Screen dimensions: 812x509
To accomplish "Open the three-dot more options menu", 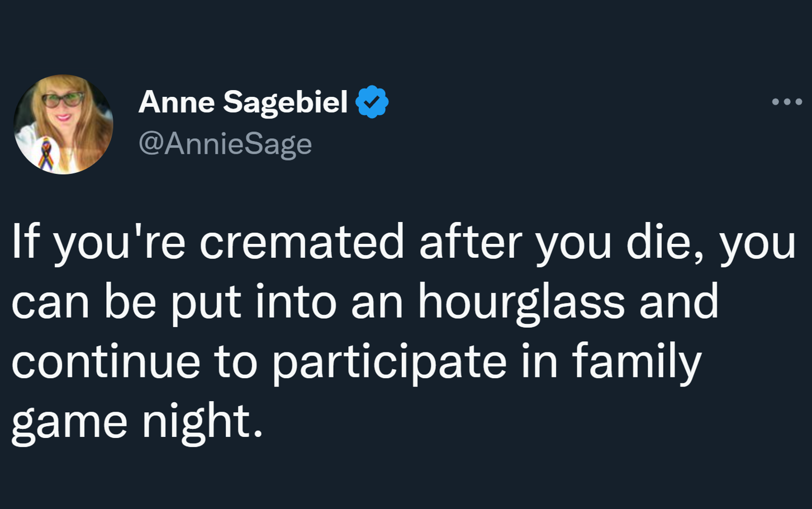I will (x=787, y=102).
